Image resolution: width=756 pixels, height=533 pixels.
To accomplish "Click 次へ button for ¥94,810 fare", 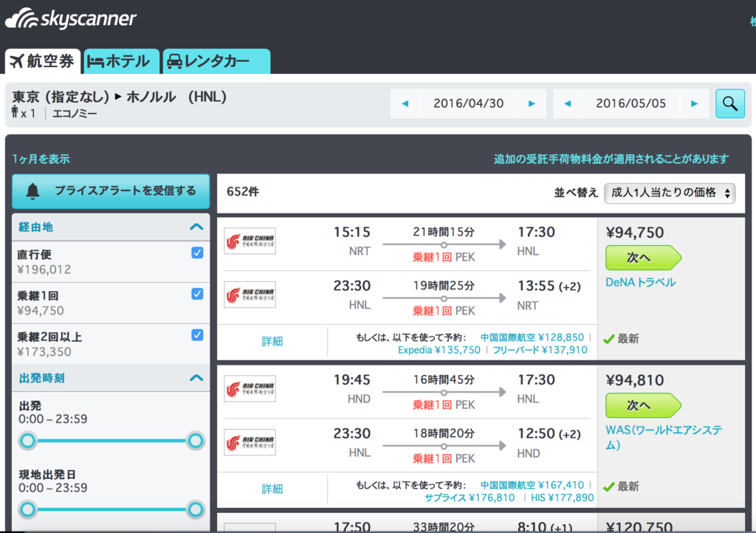I will pyautogui.click(x=643, y=405).
